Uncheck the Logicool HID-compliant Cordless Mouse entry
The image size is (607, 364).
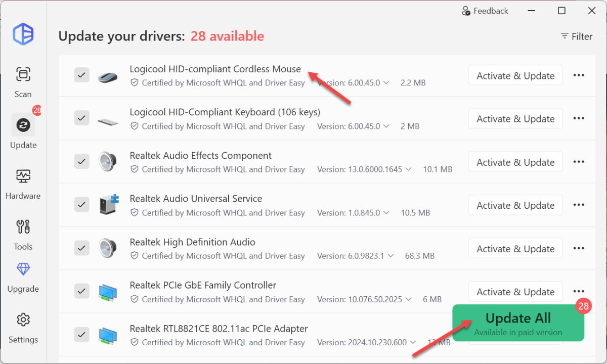click(x=81, y=75)
